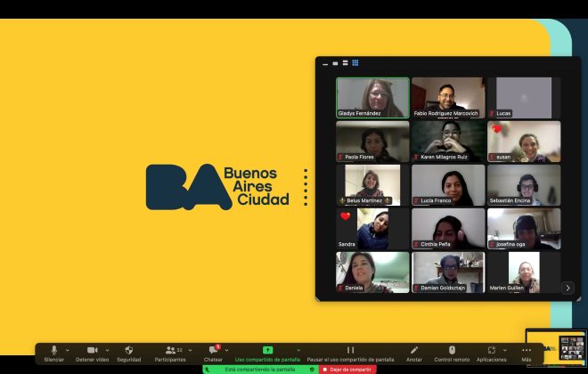Select Fabio Rodriguez Marcovich video tile
This screenshot has height=374, width=588.
(x=448, y=97)
